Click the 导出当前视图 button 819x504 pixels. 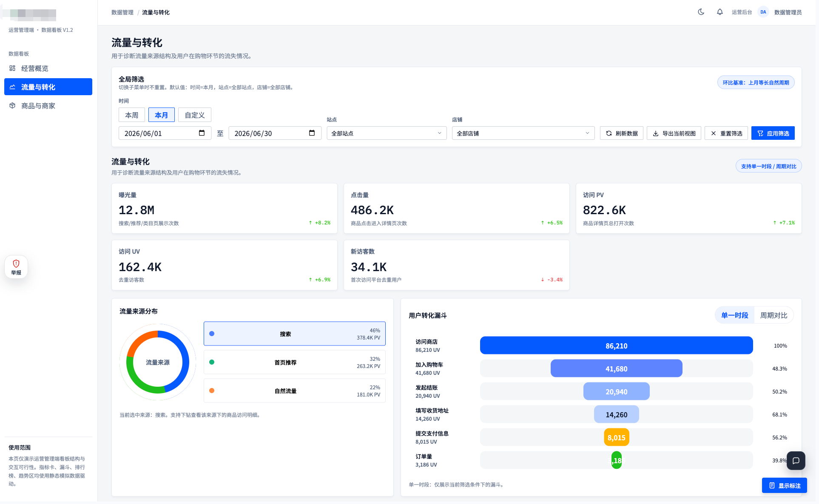tap(674, 133)
